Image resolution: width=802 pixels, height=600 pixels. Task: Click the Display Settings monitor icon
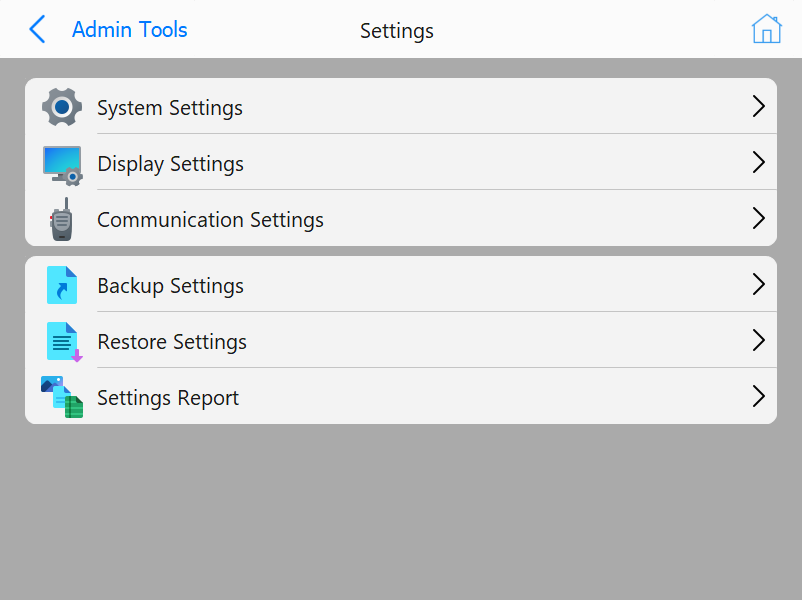click(x=62, y=165)
